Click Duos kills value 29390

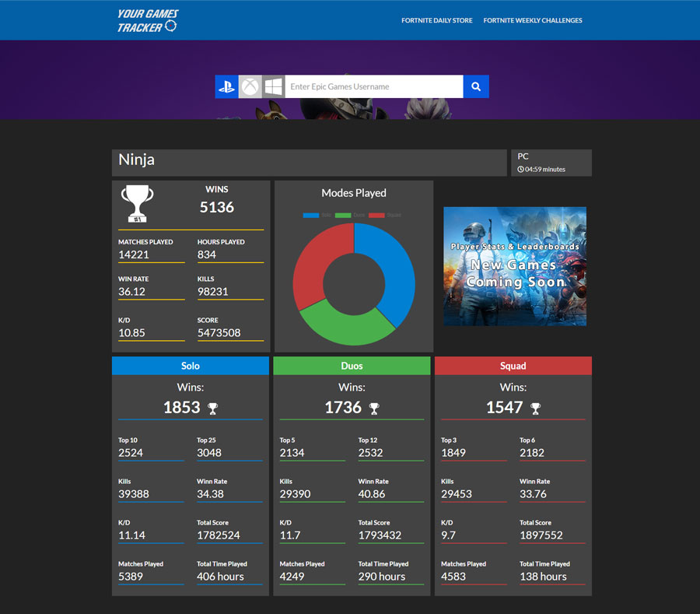click(x=295, y=494)
